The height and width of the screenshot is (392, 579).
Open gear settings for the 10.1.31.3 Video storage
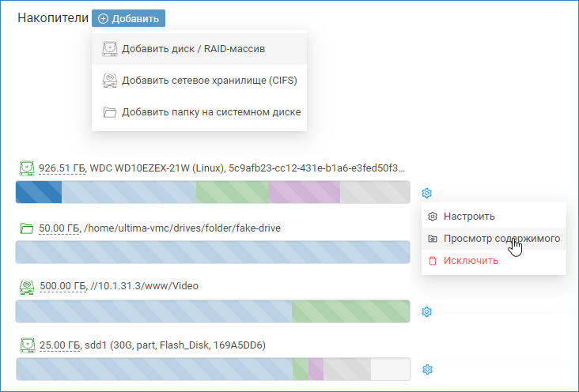pos(427,311)
